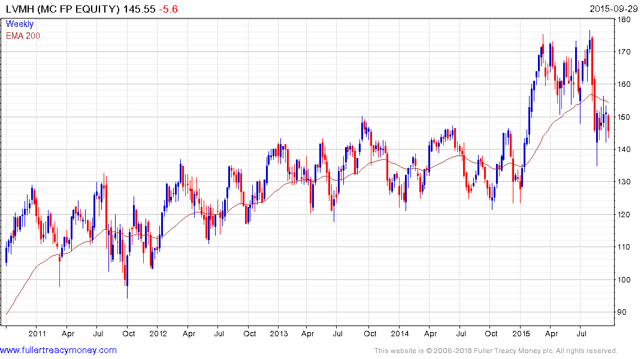
Task: Click the 130 price axis label
Action: tap(624, 182)
